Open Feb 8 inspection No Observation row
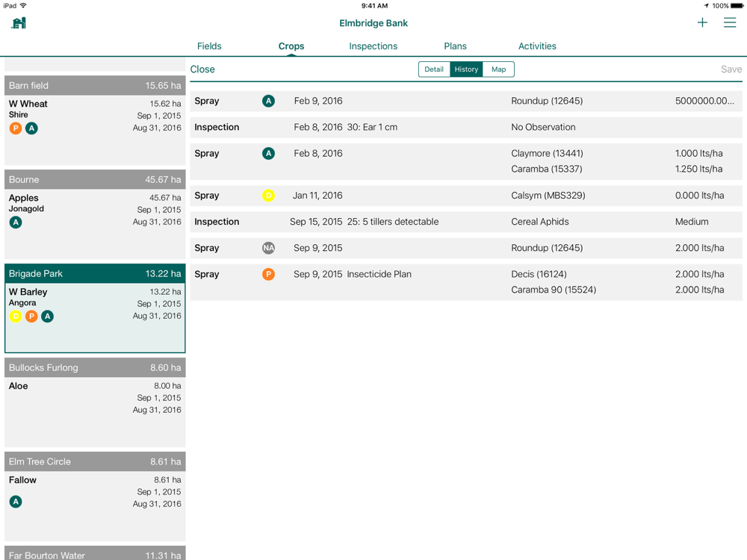Image resolution: width=747 pixels, height=560 pixels. (x=466, y=127)
